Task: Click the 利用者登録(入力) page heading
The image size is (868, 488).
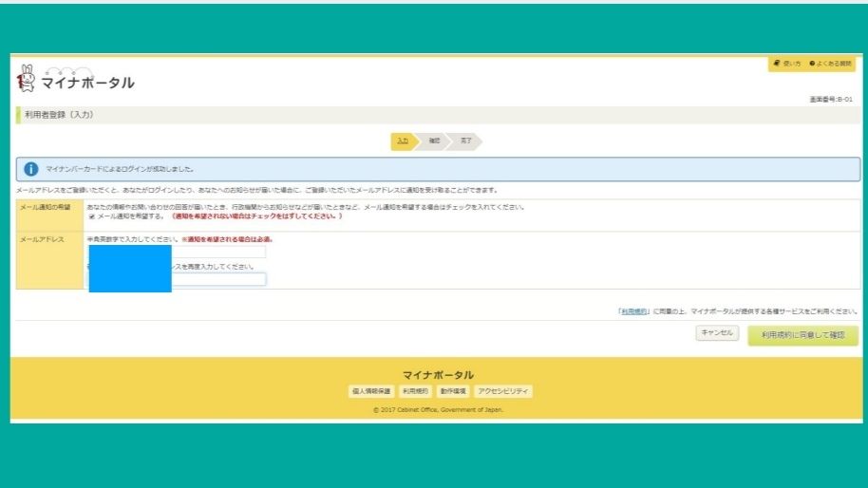Action: [59, 115]
